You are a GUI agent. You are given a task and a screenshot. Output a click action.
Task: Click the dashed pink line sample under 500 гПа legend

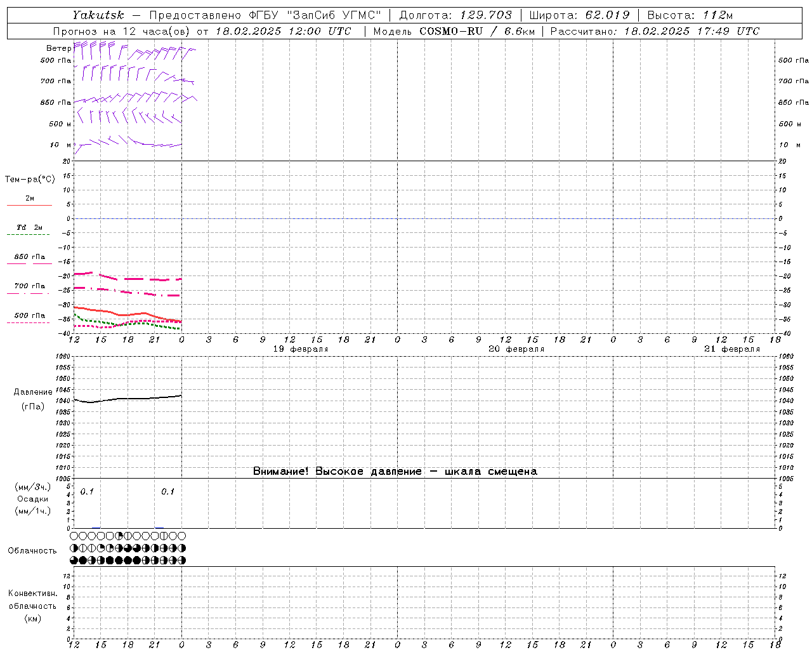tap(29, 322)
